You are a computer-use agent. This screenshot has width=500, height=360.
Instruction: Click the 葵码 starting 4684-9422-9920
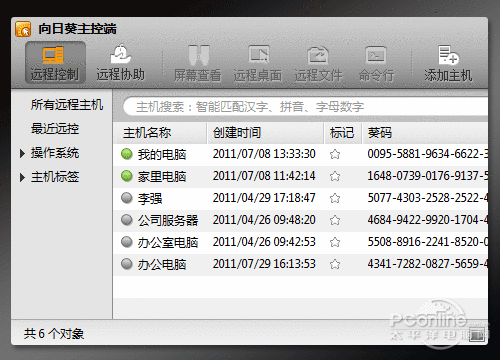click(x=428, y=220)
